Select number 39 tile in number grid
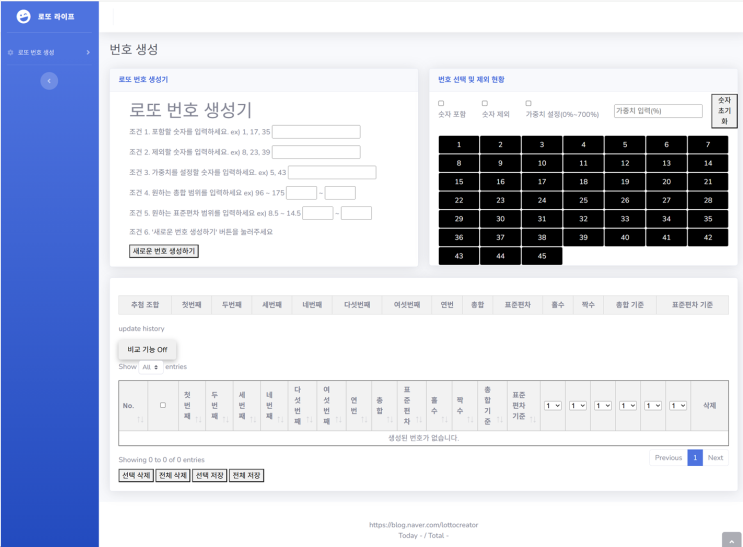The image size is (743, 547). pos(583,237)
